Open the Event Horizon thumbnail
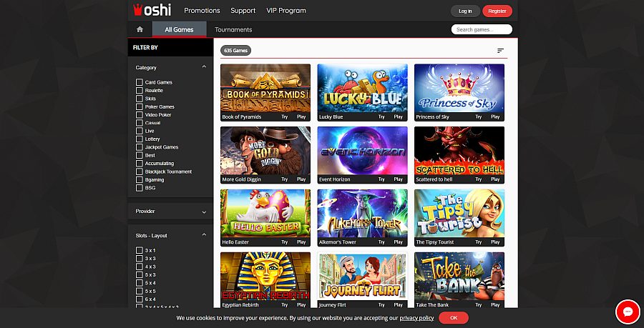644x328 pixels. pos(362,151)
